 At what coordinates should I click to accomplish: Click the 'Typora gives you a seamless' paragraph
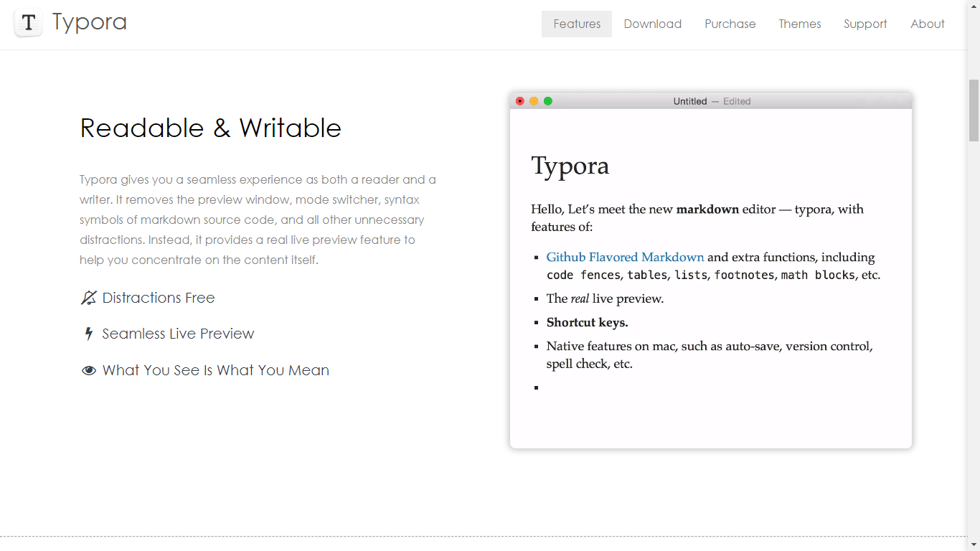(x=258, y=220)
